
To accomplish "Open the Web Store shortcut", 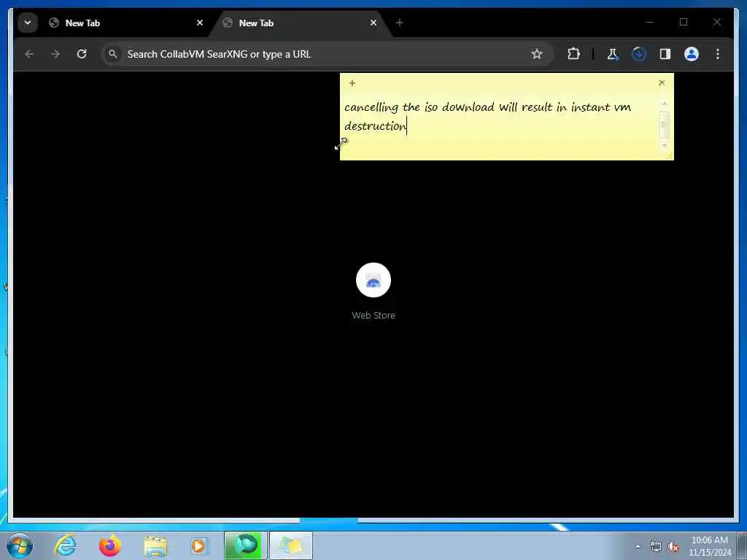I will point(373,291).
